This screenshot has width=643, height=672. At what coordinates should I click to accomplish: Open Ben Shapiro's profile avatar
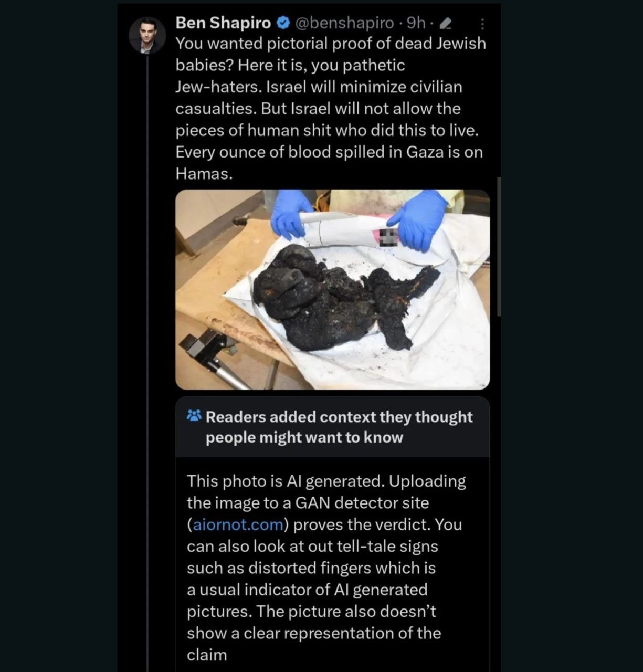click(147, 36)
